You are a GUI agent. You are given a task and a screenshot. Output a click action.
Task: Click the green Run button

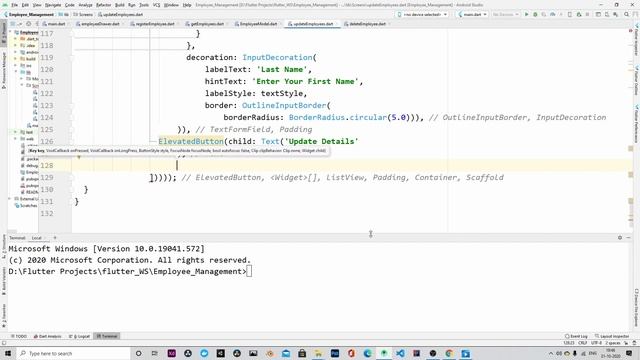pos(527,14)
